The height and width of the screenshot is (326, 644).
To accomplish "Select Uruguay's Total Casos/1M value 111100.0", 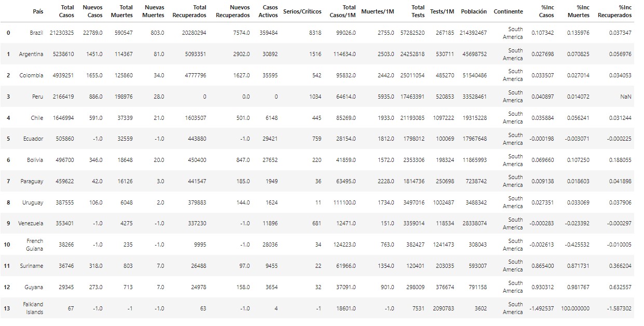I will coord(345,202).
